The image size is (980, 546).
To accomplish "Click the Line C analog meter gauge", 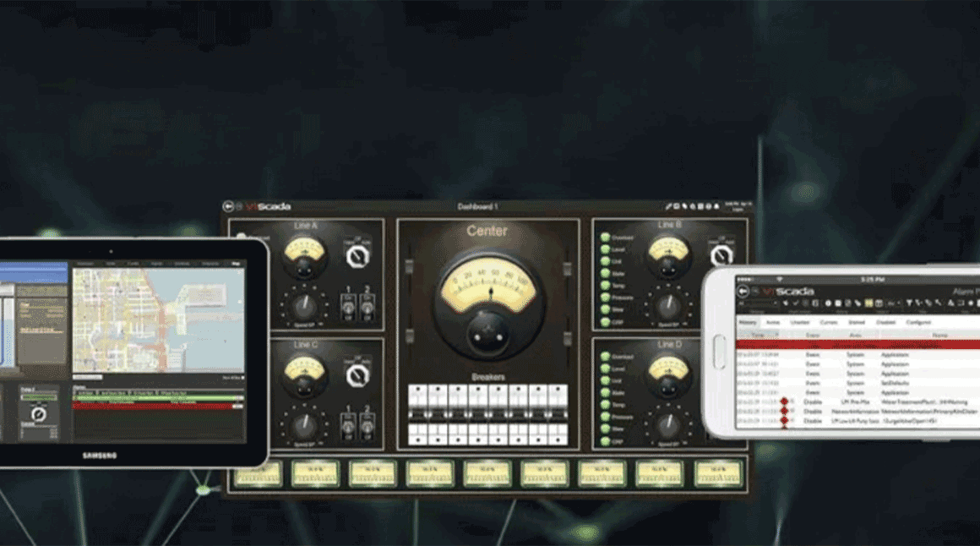I will coord(304,376).
